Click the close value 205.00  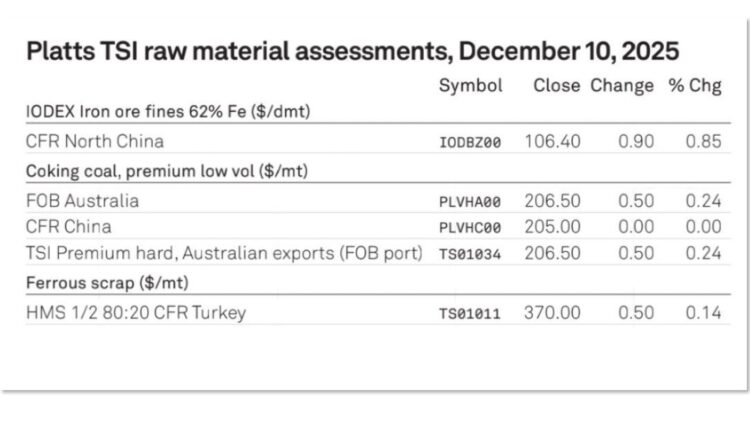coord(552,226)
